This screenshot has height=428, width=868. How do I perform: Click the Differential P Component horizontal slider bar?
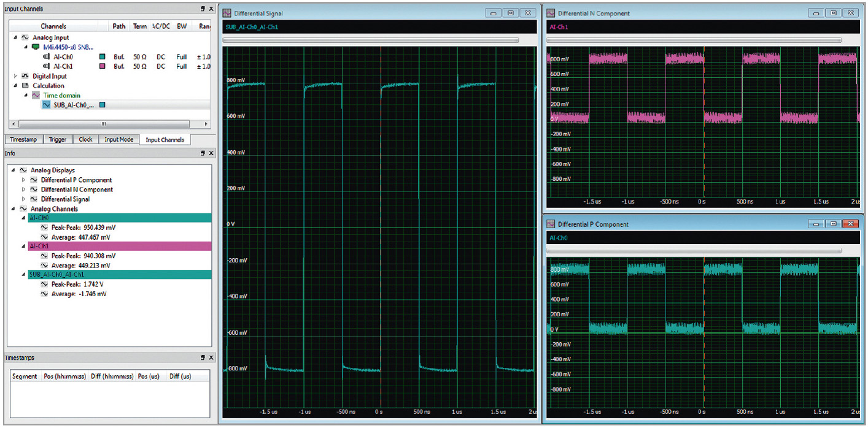(x=694, y=251)
